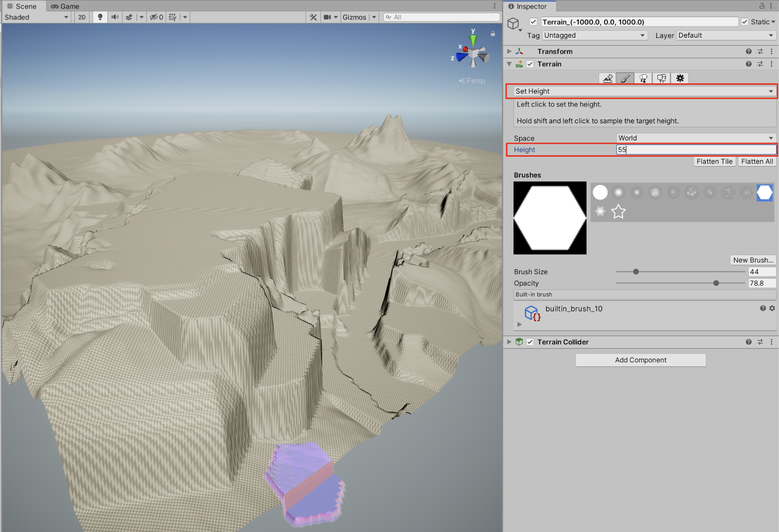The width and height of the screenshot is (779, 532).
Task: Select the Paint Terrain brush tool
Action: click(x=625, y=78)
